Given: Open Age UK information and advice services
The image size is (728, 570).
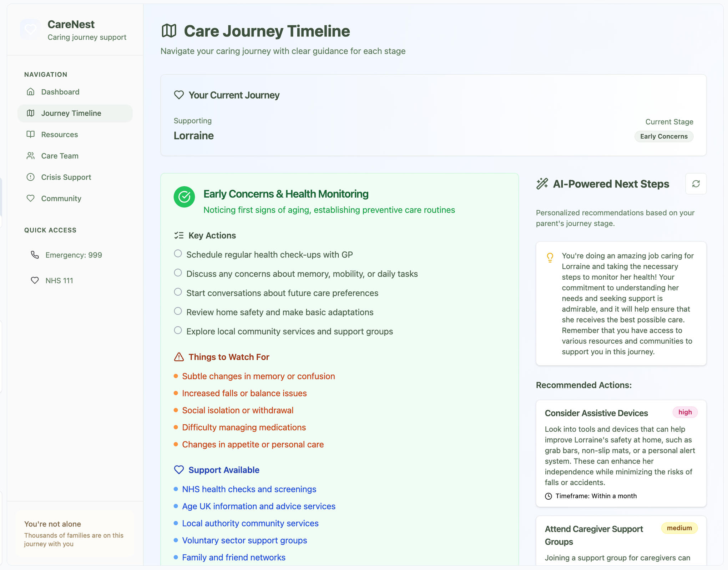Looking at the screenshot, I should 258,506.
